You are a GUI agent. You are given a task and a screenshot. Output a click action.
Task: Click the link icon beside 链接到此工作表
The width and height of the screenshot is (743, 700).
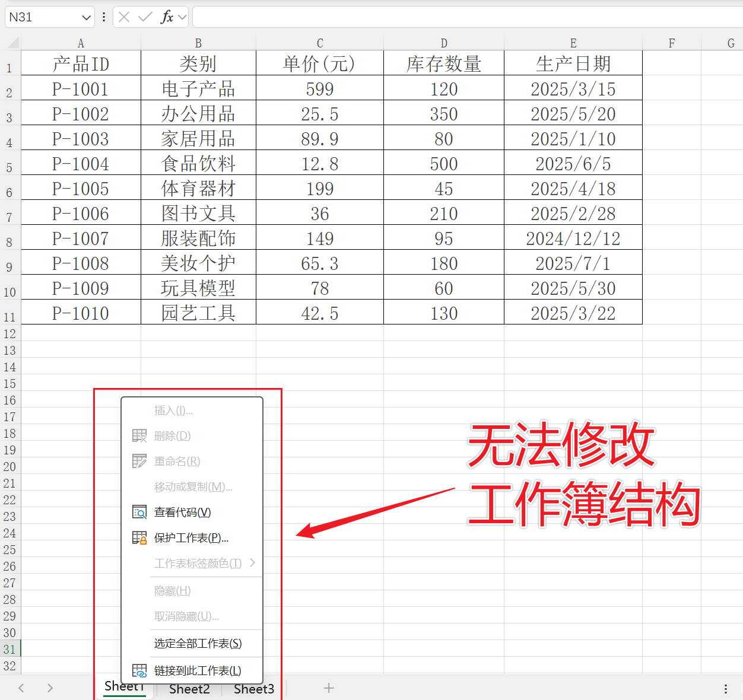[x=139, y=670]
